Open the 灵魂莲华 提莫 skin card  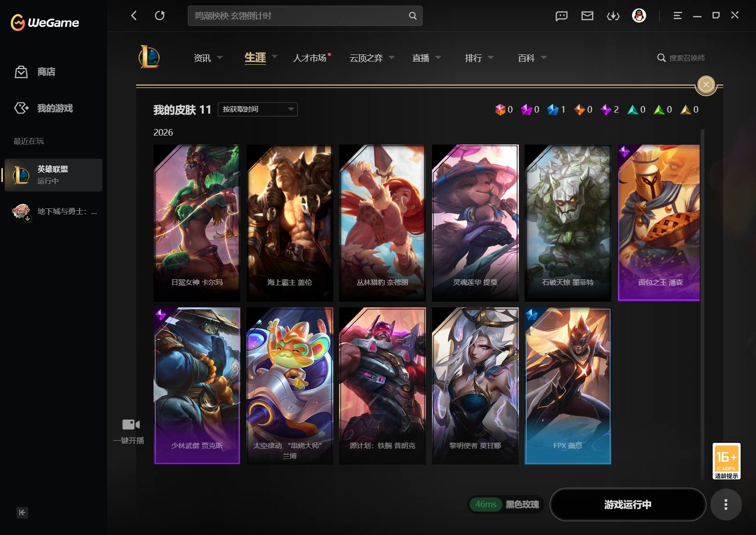click(475, 223)
